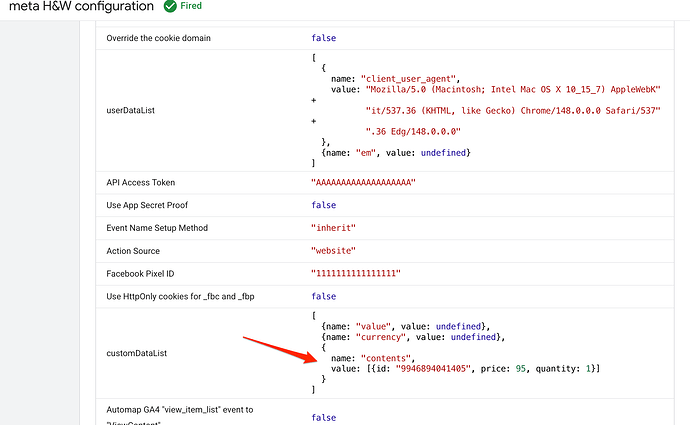The height and width of the screenshot is (425, 690).
Task: Click false value for Use App Secret Proof
Action: click(x=323, y=205)
